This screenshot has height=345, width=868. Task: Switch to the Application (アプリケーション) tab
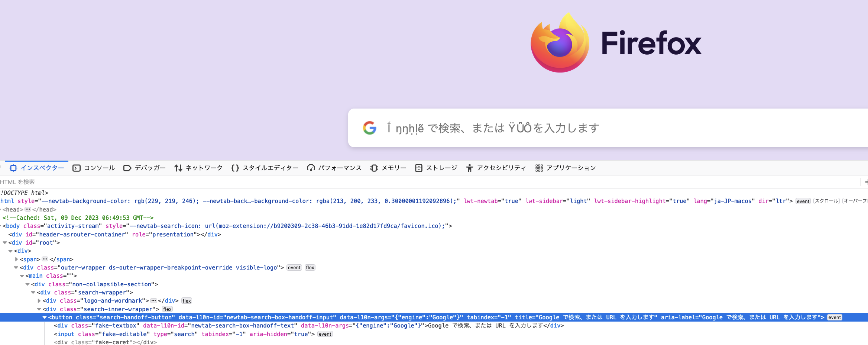tap(566, 168)
